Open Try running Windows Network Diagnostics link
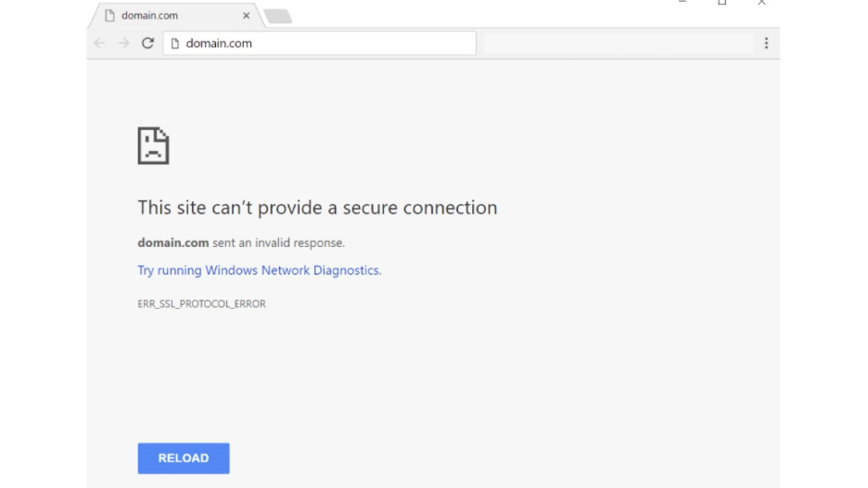 point(260,271)
